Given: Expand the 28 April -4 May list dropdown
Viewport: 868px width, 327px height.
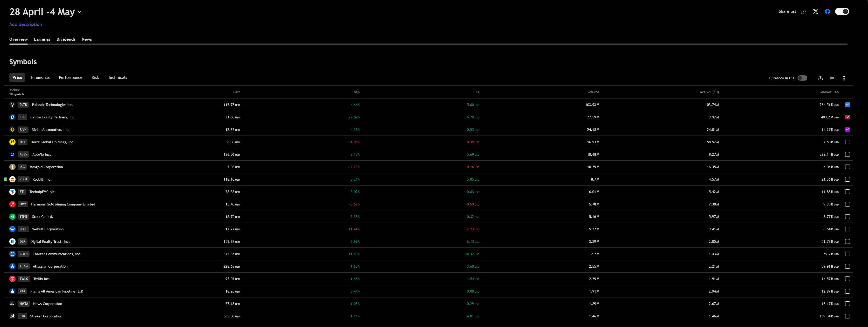Looking at the screenshot, I should pyautogui.click(x=80, y=12).
